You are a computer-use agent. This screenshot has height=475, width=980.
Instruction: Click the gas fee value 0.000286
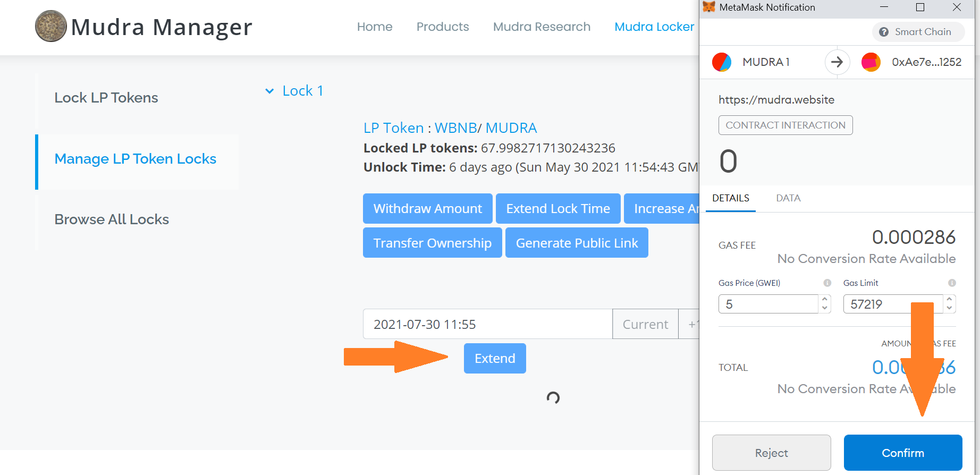914,237
